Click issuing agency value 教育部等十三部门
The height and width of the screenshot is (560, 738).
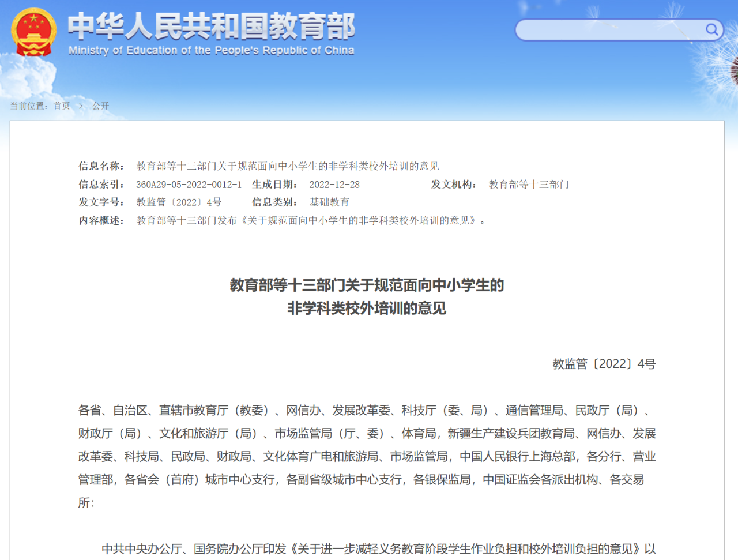[x=529, y=185]
